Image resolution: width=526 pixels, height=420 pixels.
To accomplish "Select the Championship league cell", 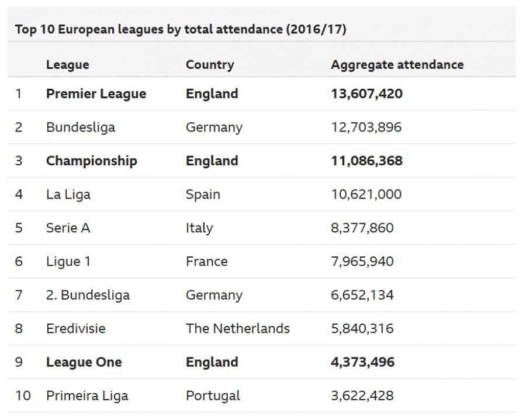I will click(x=91, y=161).
